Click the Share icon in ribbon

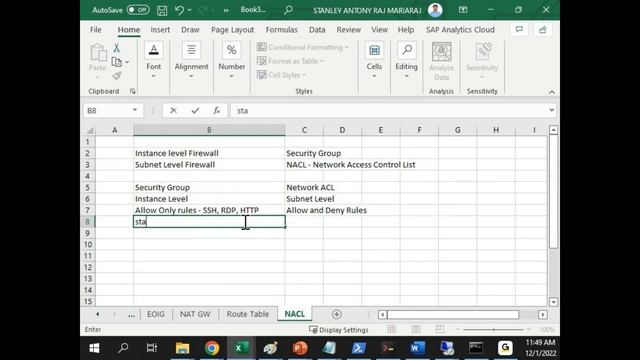[543, 30]
